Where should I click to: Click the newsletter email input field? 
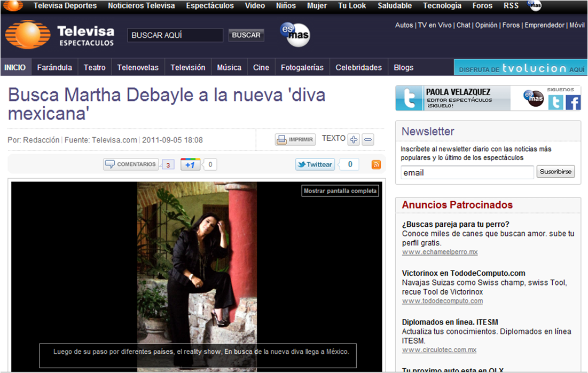[x=467, y=172]
